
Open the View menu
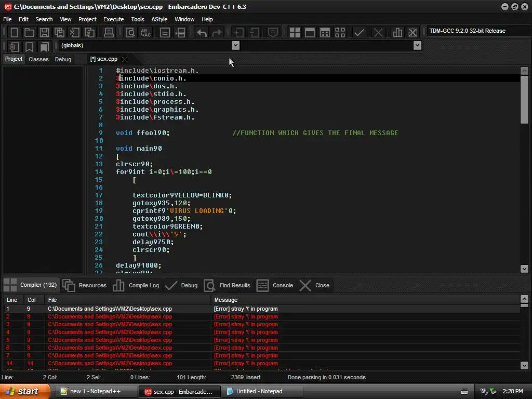click(65, 19)
